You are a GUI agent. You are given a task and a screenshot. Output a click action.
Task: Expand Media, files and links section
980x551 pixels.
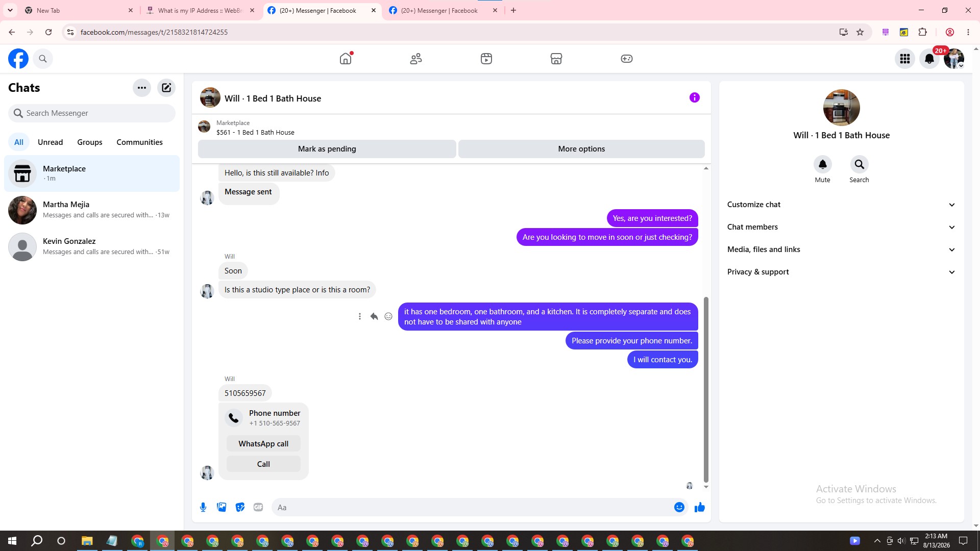841,249
